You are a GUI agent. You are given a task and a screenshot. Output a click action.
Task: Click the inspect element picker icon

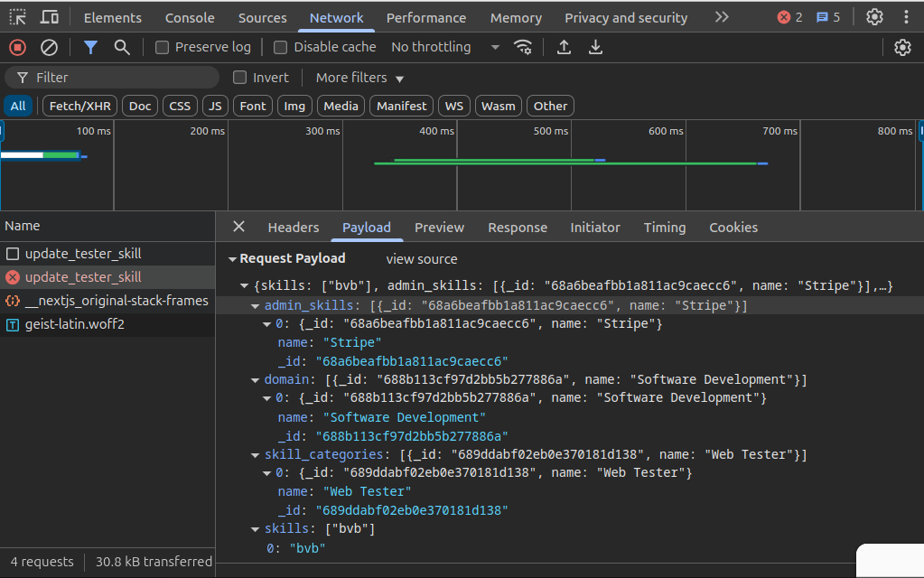point(18,17)
